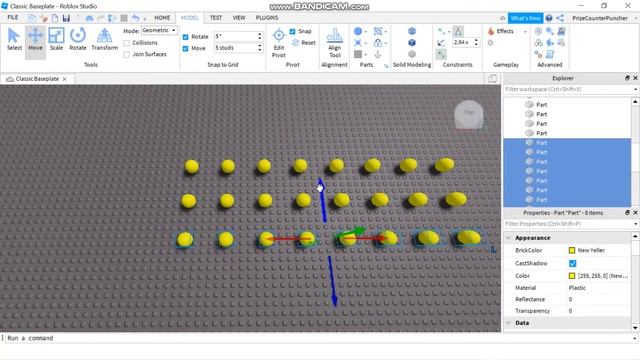Insert a part using the sphere Part icon

coord(358,31)
